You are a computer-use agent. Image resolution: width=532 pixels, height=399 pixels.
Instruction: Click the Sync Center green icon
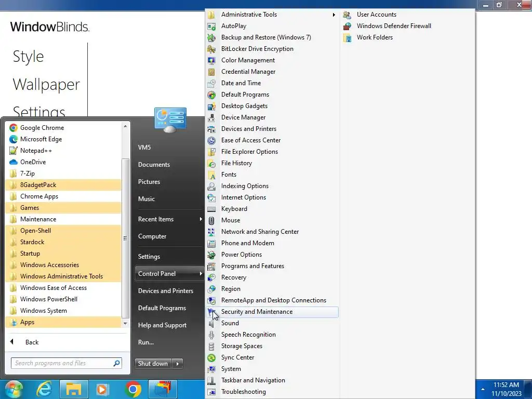(x=211, y=357)
